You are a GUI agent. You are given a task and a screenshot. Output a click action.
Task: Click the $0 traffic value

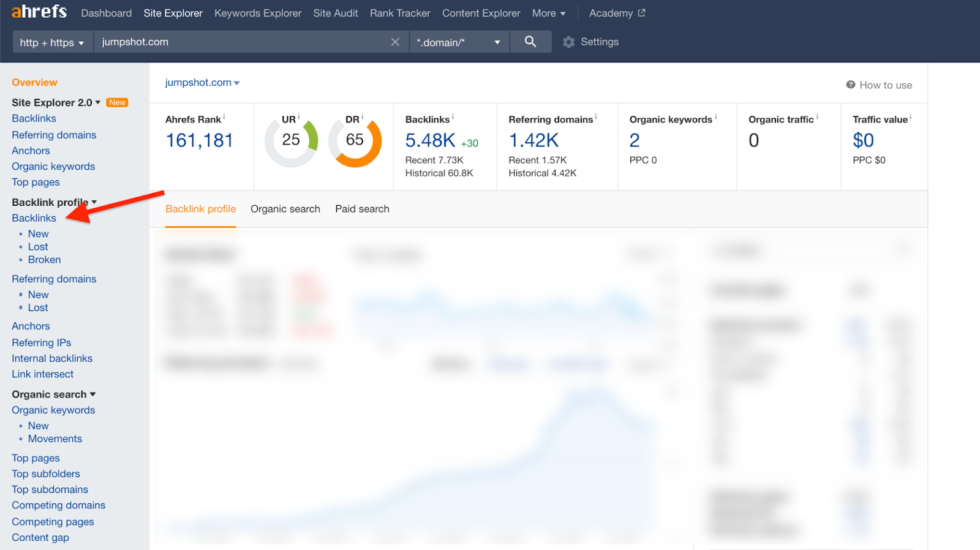863,140
